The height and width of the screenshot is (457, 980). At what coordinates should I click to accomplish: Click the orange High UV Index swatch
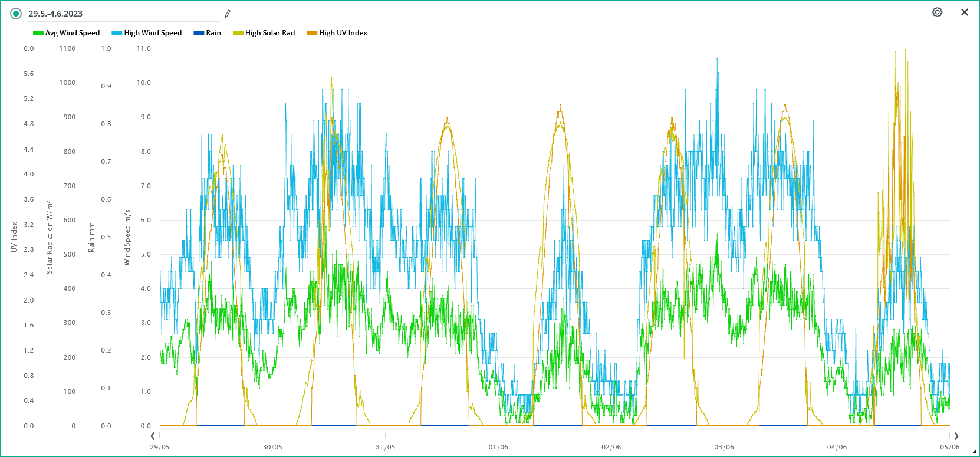click(312, 33)
